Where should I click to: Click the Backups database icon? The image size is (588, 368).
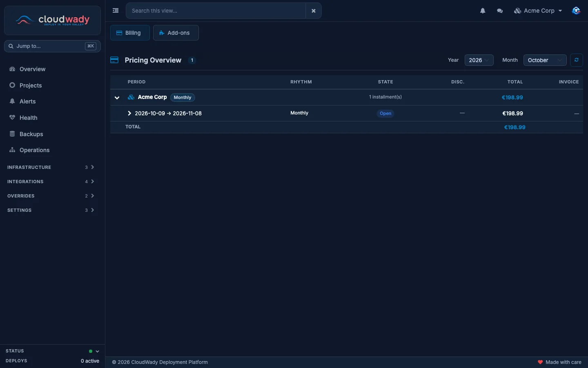12,134
